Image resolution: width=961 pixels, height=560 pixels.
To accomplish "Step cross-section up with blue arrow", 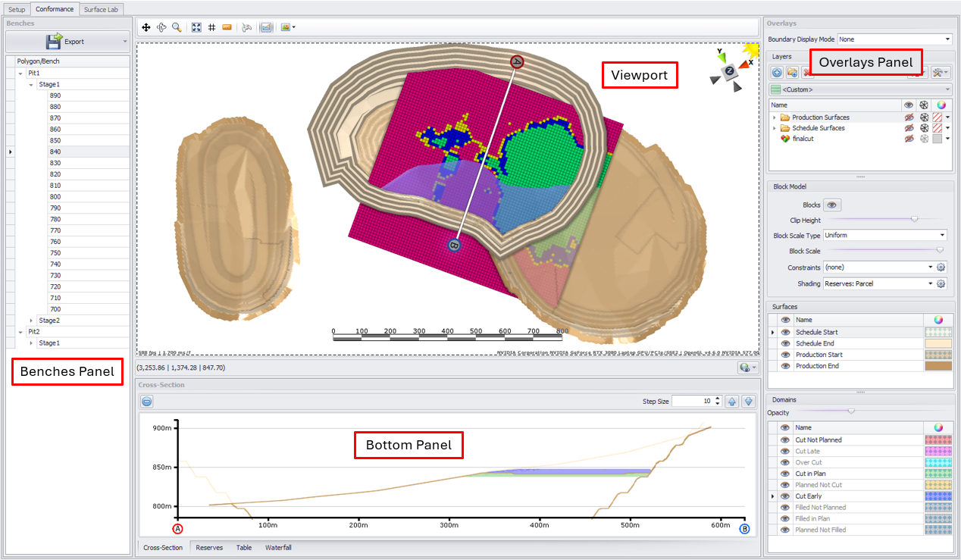I will coord(731,402).
